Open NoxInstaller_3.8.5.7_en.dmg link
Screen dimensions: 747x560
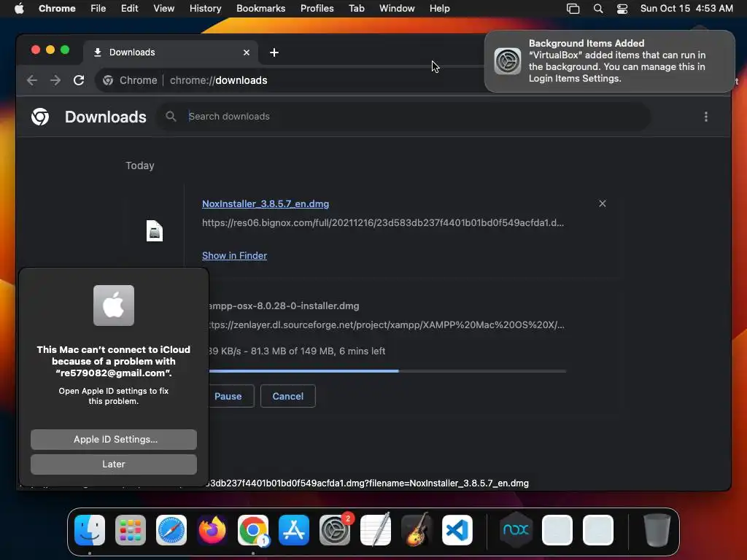[266, 204]
